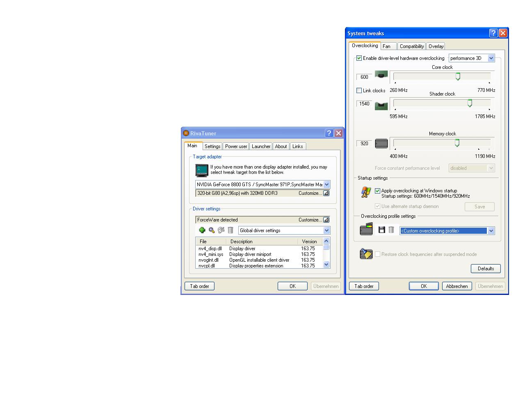Click the overclocking profile clapperboard icon
This screenshot has height=420, width=525.
coord(366,229)
